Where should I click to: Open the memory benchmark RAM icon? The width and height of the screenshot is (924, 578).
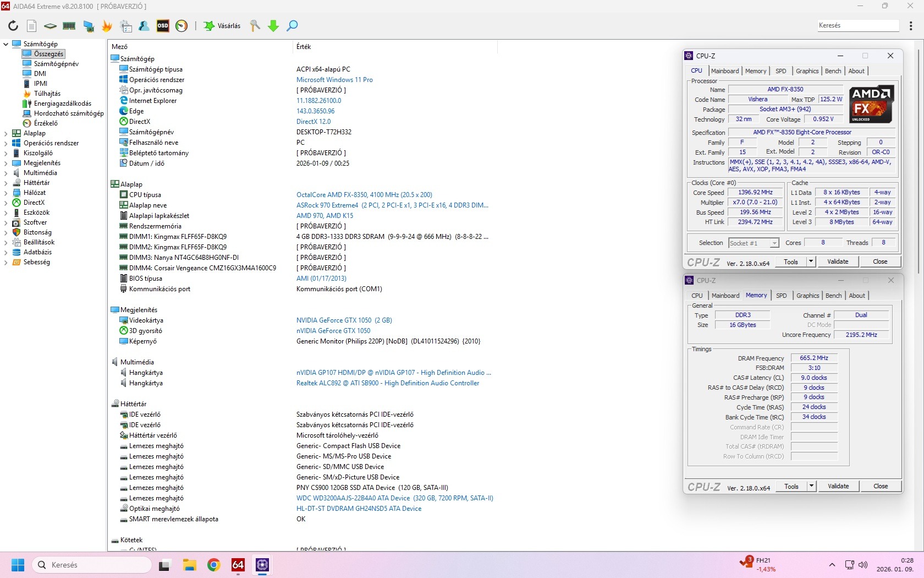pos(69,26)
